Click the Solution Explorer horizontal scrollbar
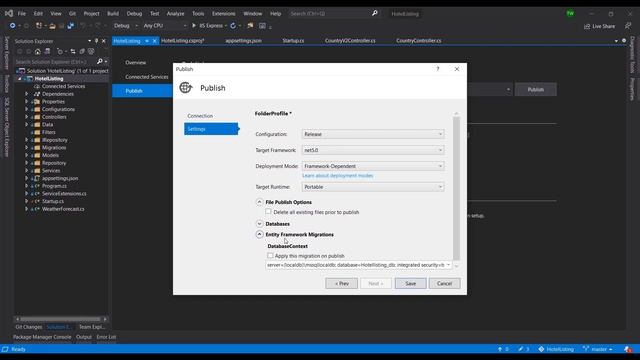 60,319
